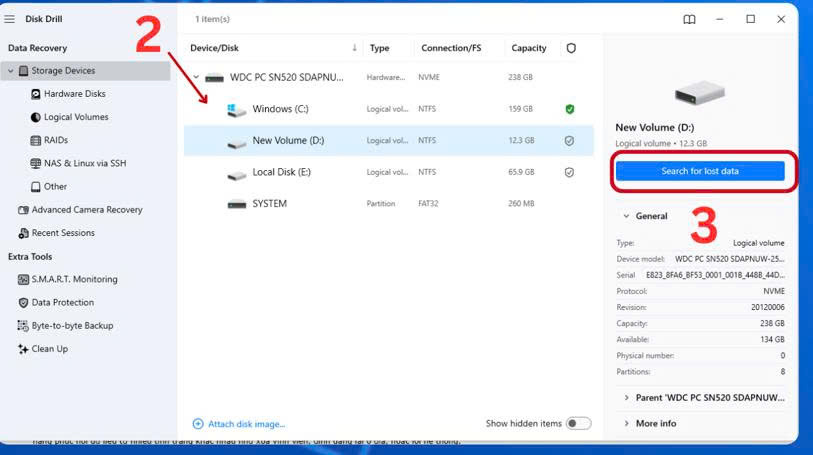This screenshot has height=455, width=813.
Task: Sort by Connection/FS column header
Action: pos(451,48)
